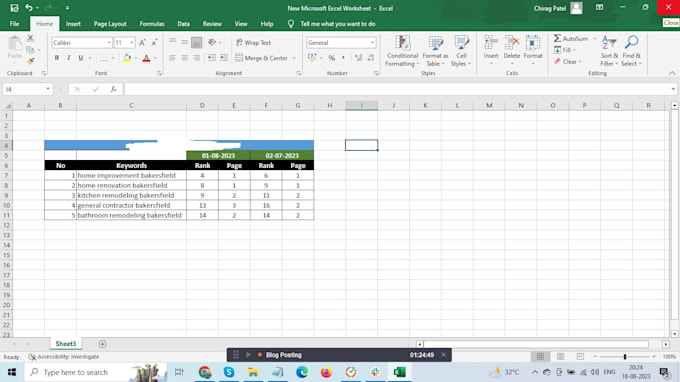
Task: Open the General number format dropdown
Action: (373, 42)
